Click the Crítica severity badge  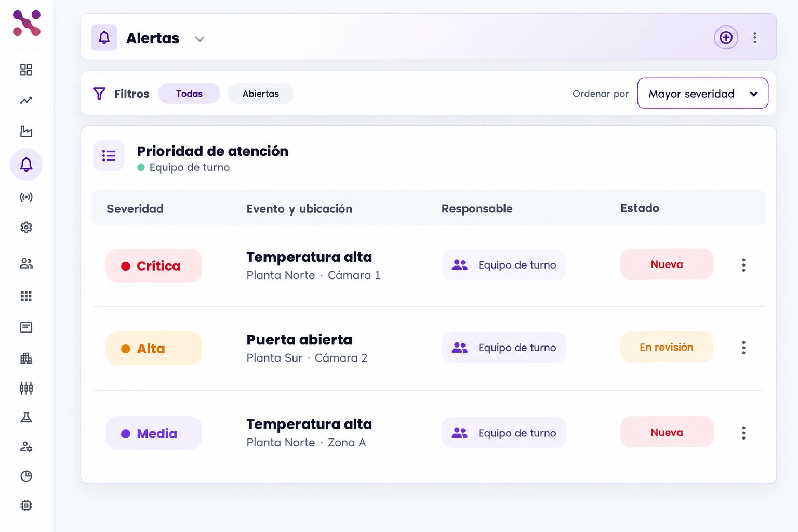[x=154, y=266]
